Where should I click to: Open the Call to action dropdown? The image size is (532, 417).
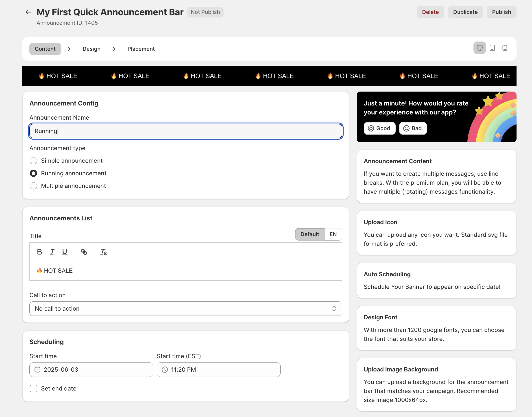coord(186,309)
